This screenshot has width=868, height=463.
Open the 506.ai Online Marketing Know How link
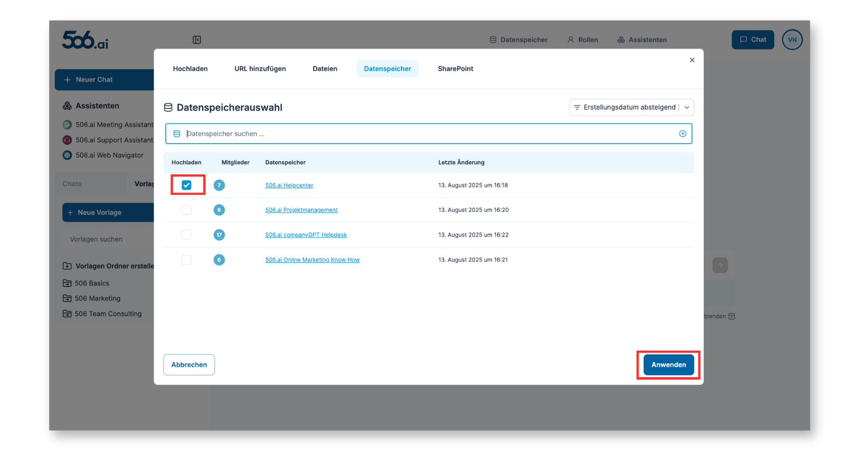(x=312, y=260)
